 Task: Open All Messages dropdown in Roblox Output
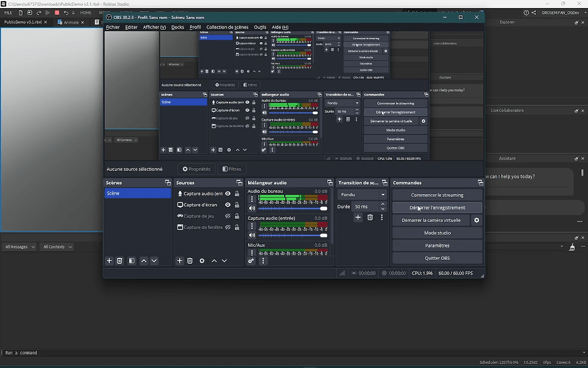pos(20,247)
